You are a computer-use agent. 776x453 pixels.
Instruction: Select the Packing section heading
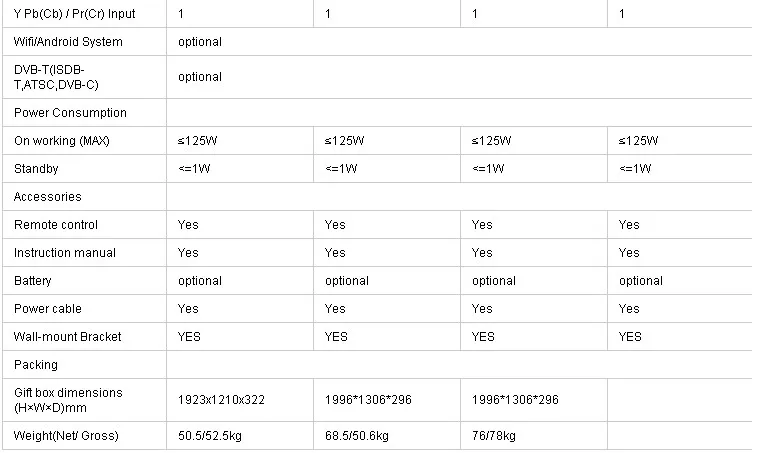point(36,365)
